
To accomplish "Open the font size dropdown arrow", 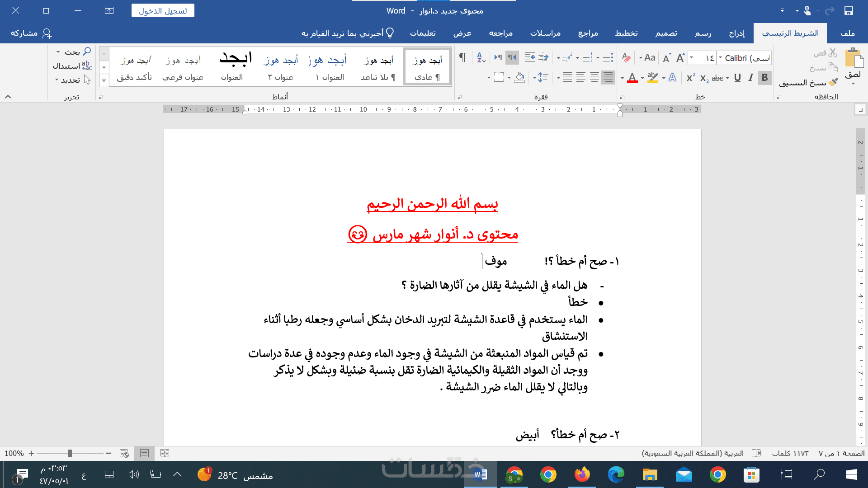I will point(692,58).
